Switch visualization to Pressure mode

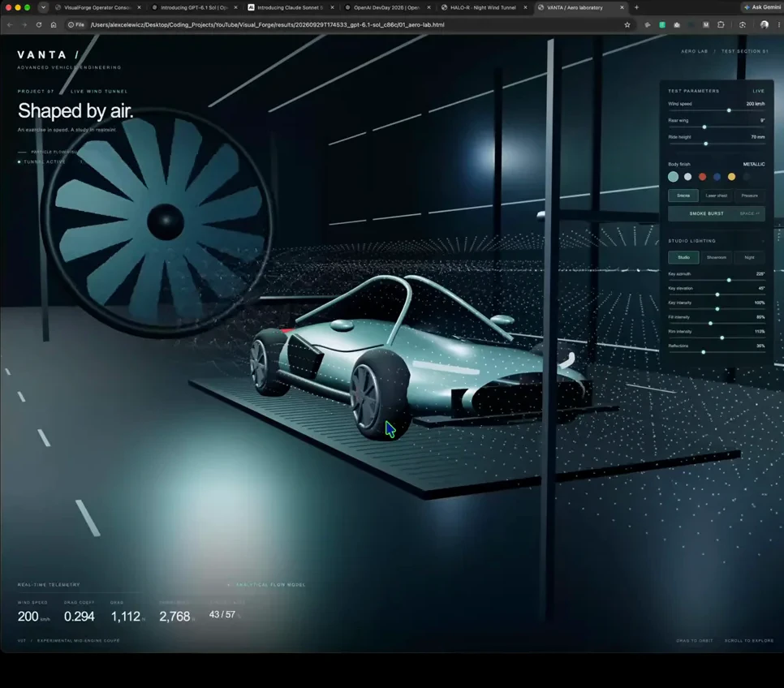coord(749,196)
